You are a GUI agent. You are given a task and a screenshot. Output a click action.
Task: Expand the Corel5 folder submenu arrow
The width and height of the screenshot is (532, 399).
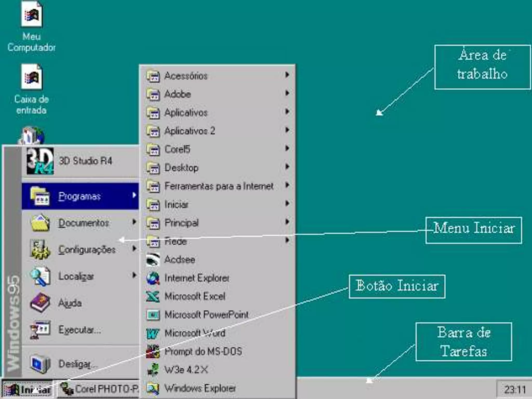[287, 149]
